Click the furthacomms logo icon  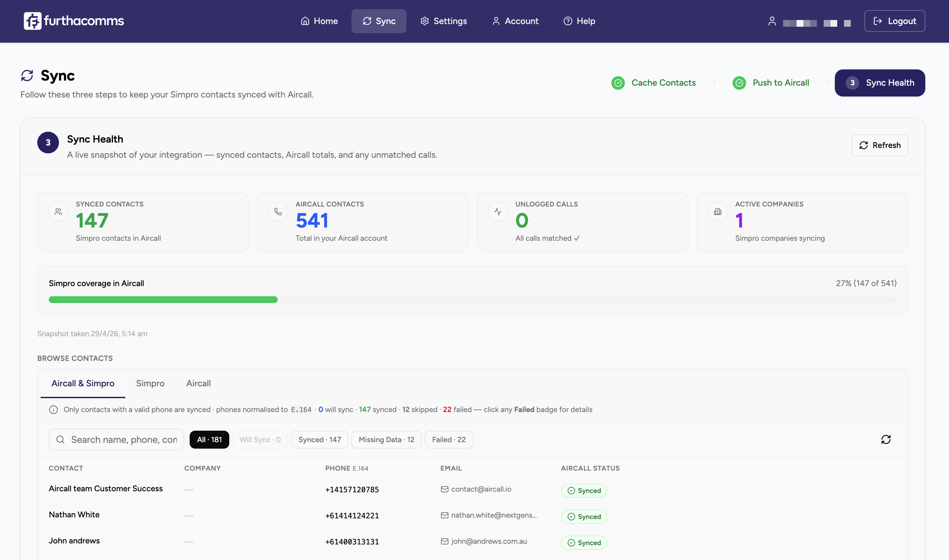[x=33, y=21]
